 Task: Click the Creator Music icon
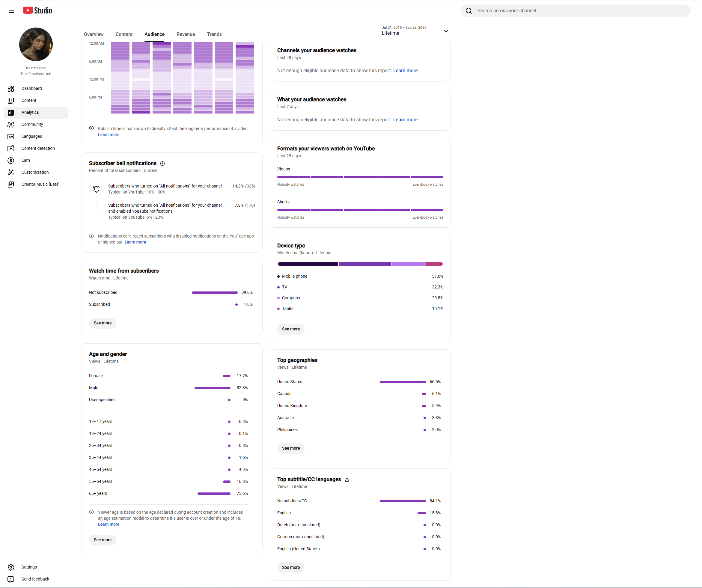click(x=11, y=185)
